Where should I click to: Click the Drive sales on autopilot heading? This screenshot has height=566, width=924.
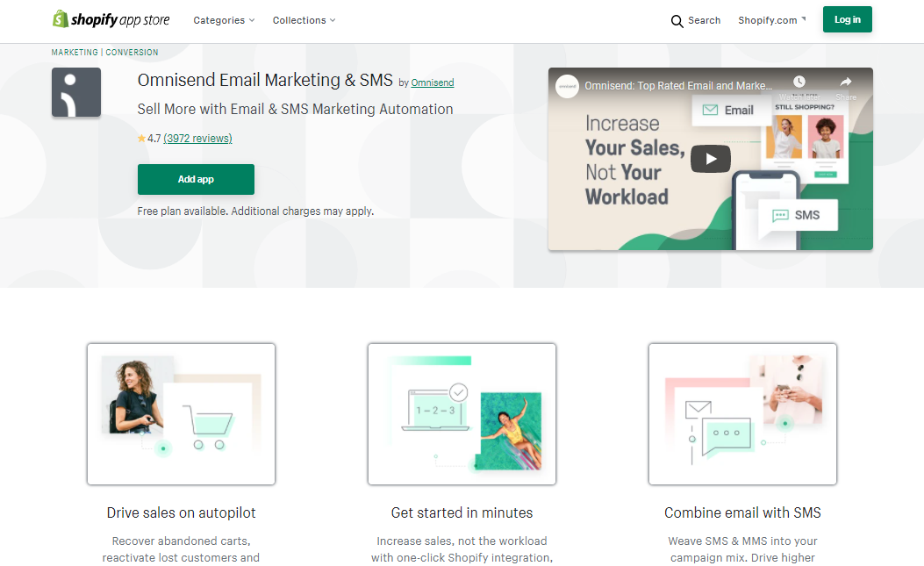click(x=181, y=513)
